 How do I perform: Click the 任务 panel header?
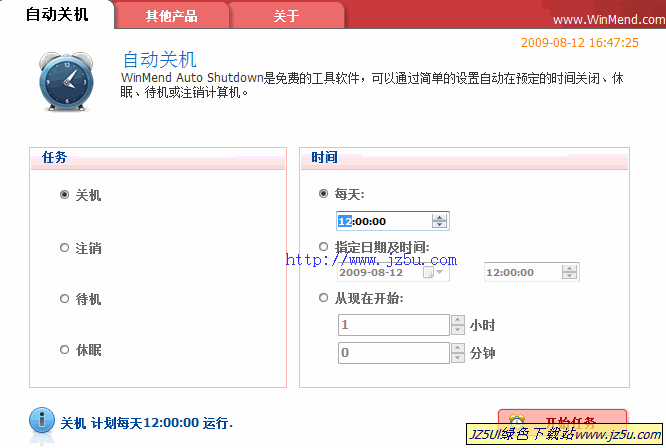pyautogui.click(x=158, y=158)
